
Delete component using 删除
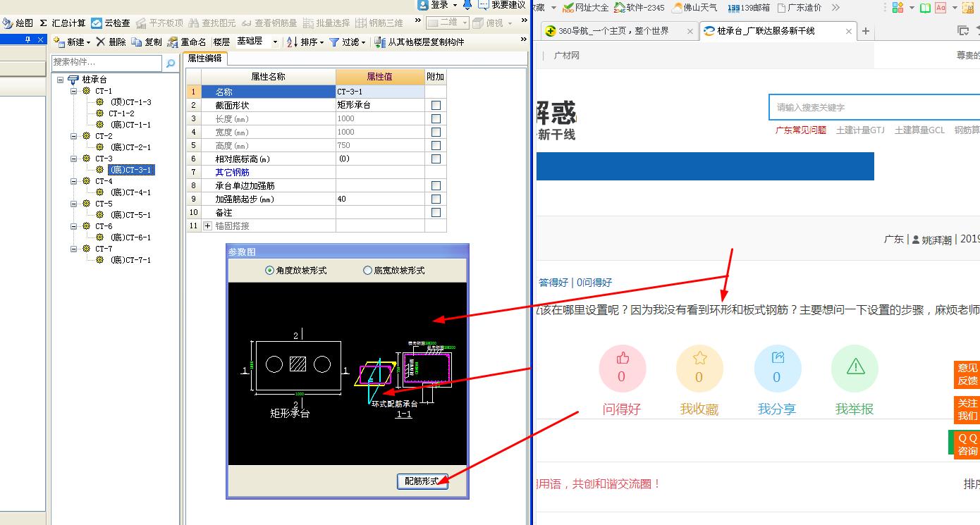[111, 42]
